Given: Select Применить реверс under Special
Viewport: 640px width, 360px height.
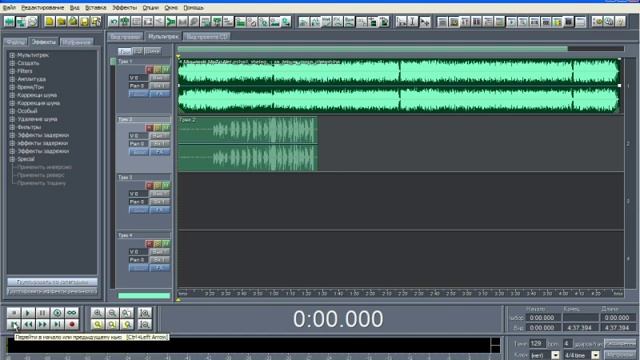Looking at the screenshot, I should tap(40, 175).
